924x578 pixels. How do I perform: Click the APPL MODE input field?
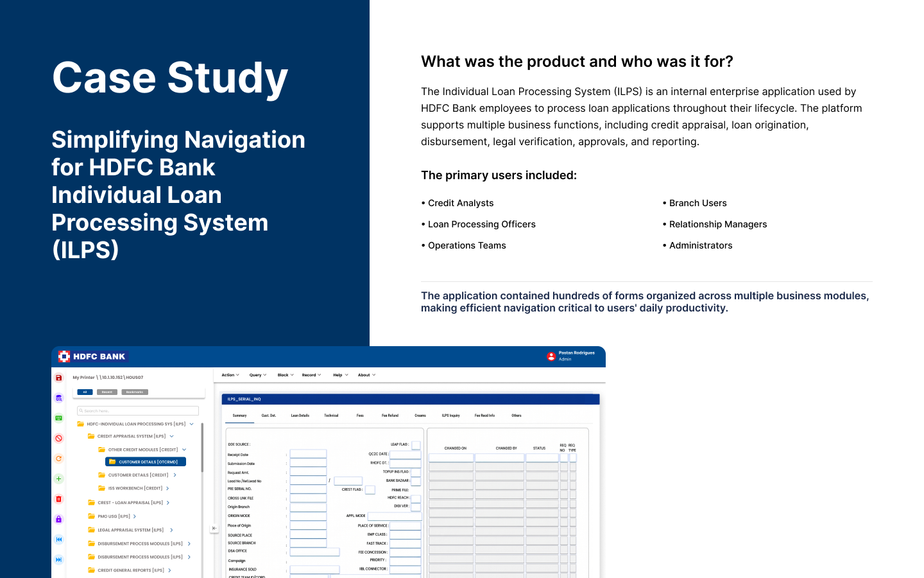395,516
